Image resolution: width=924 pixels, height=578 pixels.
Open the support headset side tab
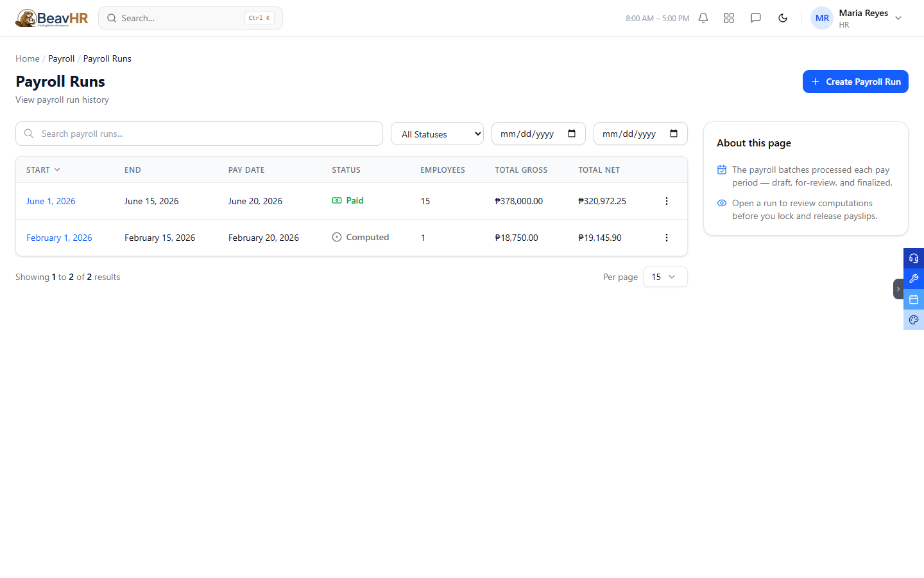[914, 258]
